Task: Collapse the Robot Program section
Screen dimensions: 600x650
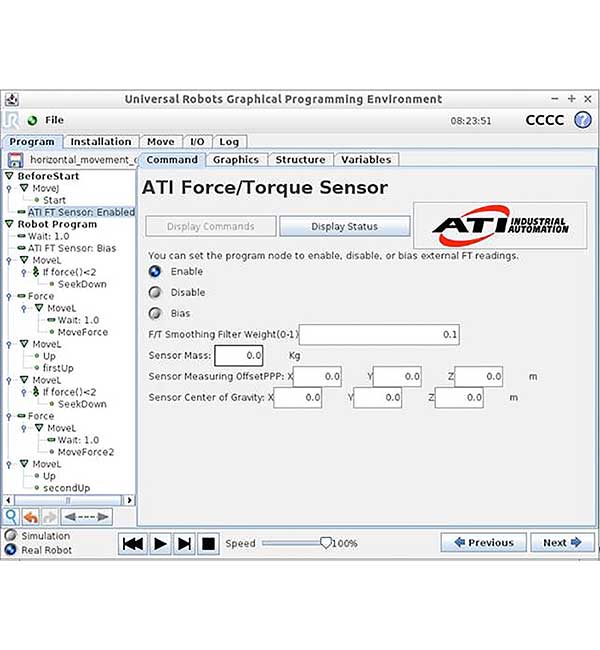Action: tap(9, 224)
